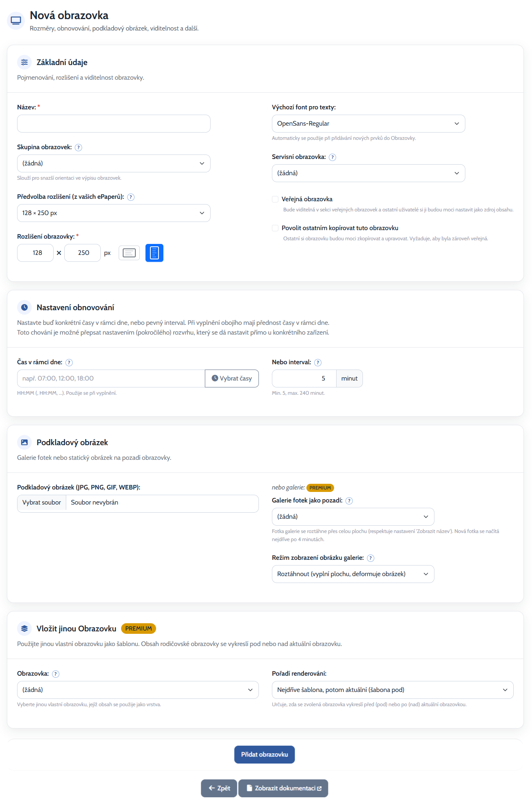Open Zobrazit dokumentaci link
Viewport: 532px width, 807px height.
tap(283, 788)
